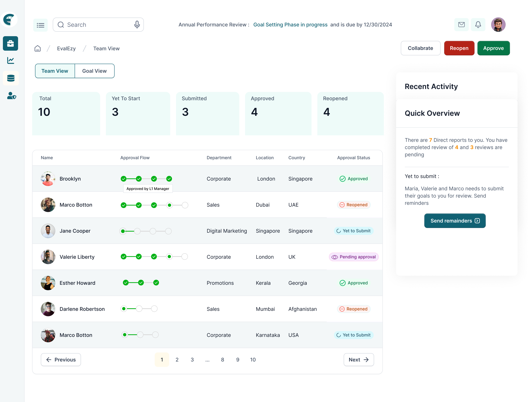The height and width of the screenshot is (402, 532).
Task: Select page 10 in pagination
Action: point(253,360)
